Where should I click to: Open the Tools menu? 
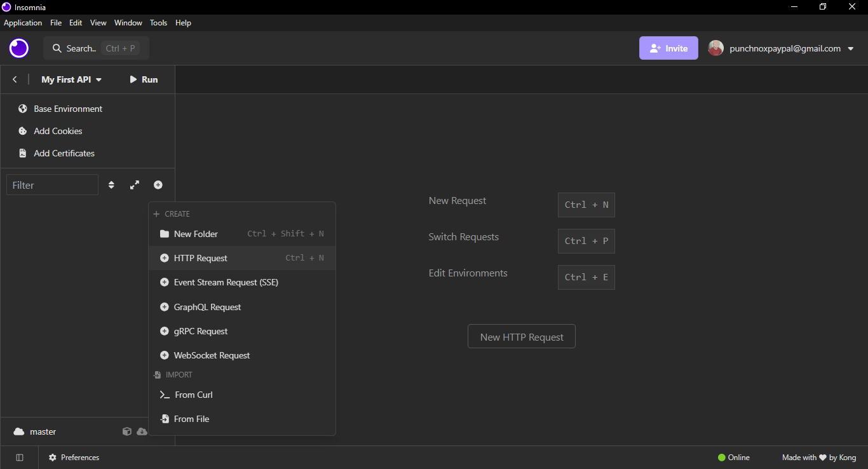pyautogui.click(x=158, y=23)
